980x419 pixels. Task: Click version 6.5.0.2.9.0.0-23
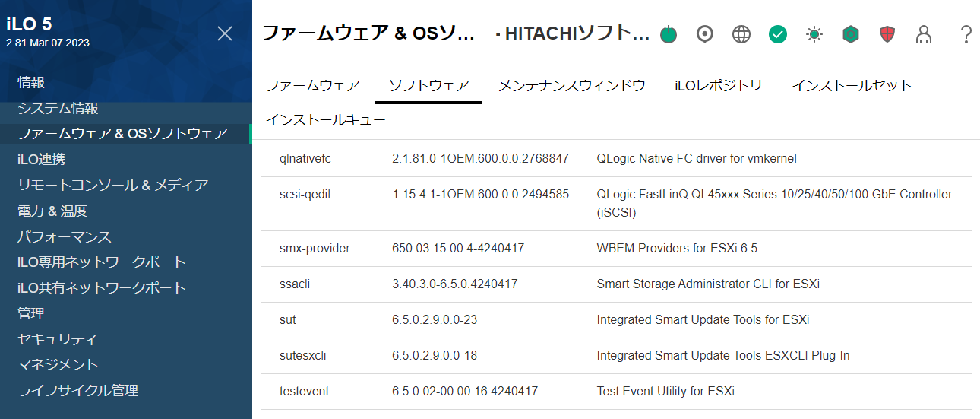(435, 319)
